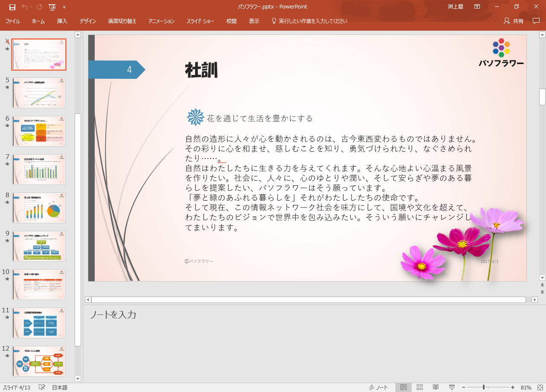Open the Undo history dropdown arrow
The width and height of the screenshot is (546, 392).
click(32, 7)
